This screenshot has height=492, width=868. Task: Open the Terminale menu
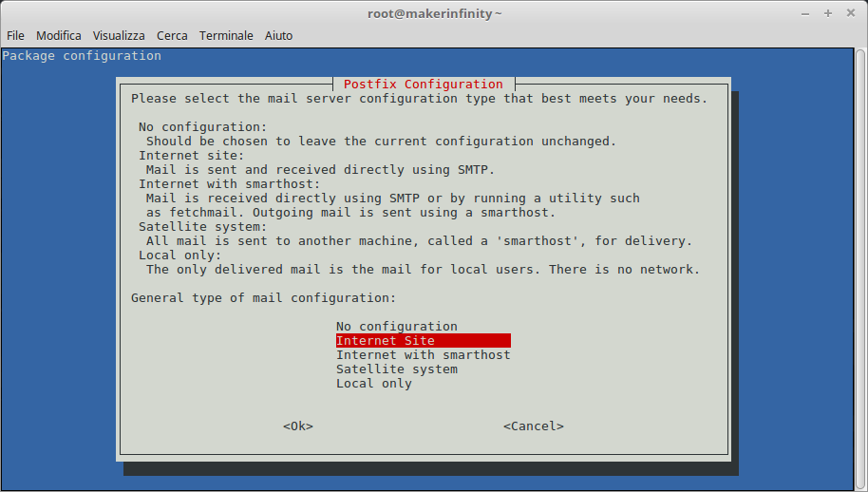pyautogui.click(x=226, y=35)
